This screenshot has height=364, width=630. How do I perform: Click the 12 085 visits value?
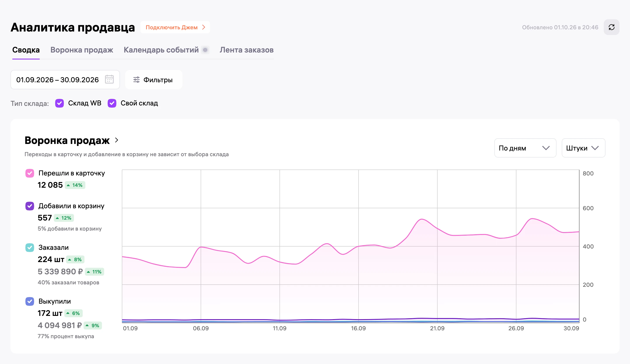(50, 185)
